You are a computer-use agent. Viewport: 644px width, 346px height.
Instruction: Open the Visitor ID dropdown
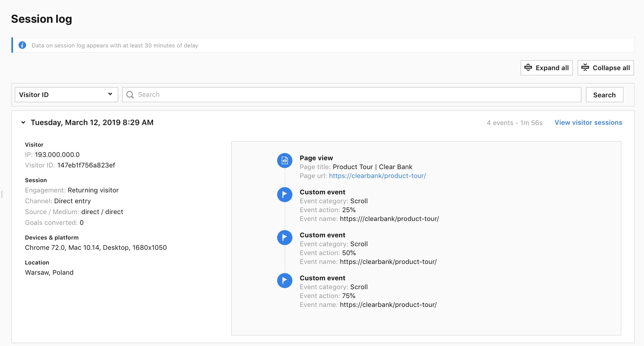(x=66, y=95)
